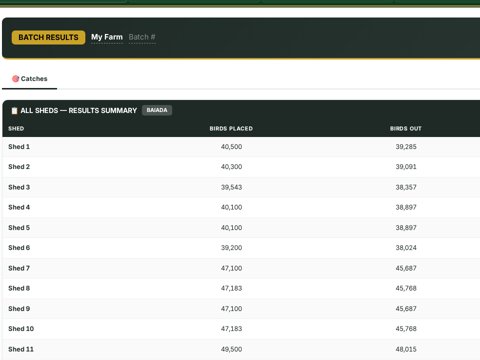Sort by BIRDS OUT column header

[x=406, y=129]
